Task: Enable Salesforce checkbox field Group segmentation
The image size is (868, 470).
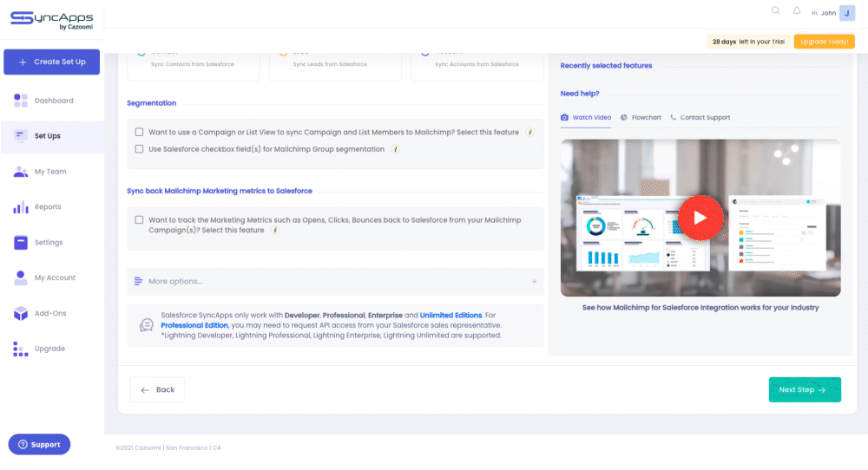Action: (139, 149)
